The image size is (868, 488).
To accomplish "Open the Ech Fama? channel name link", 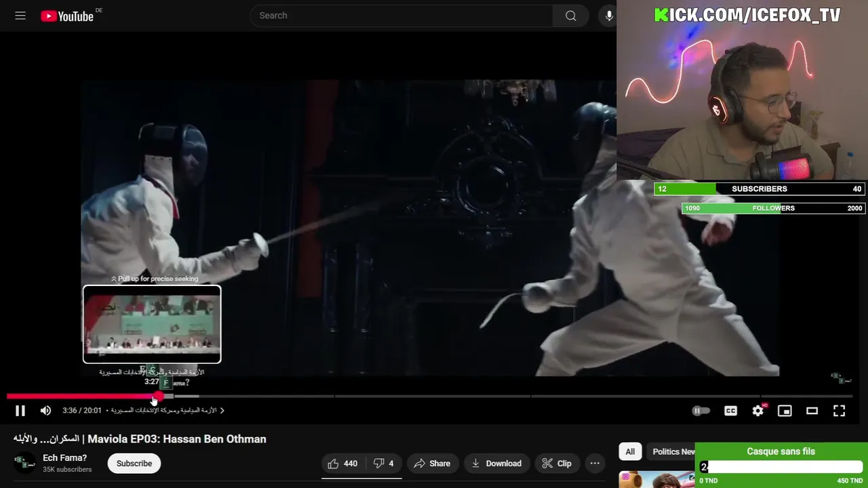I will 65,458.
